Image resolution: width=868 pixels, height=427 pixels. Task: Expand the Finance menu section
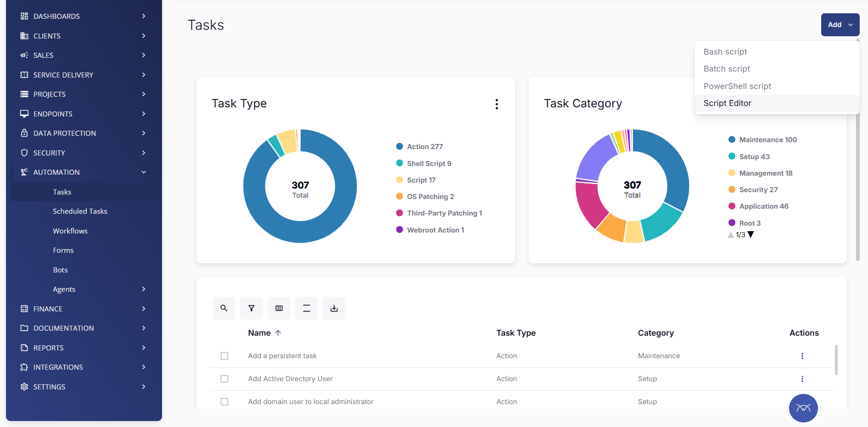click(x=144, y=309)
